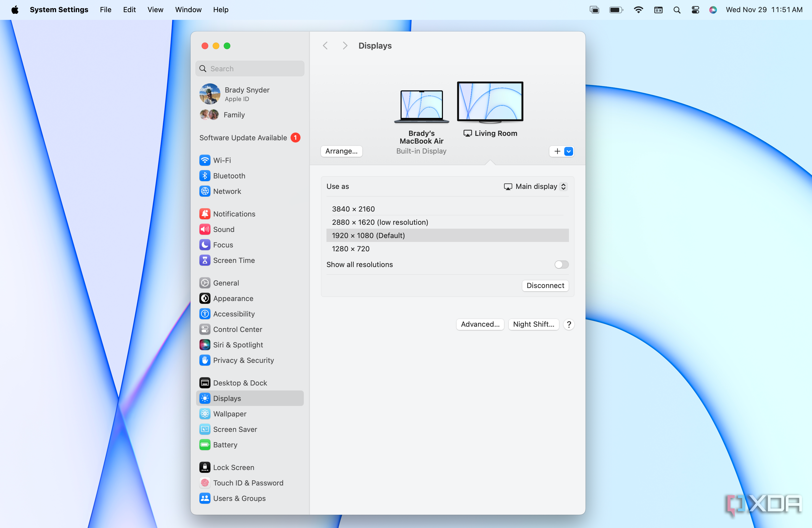Click Siri icon in menu bar
812x528 pixels.
tap(713, 10)
